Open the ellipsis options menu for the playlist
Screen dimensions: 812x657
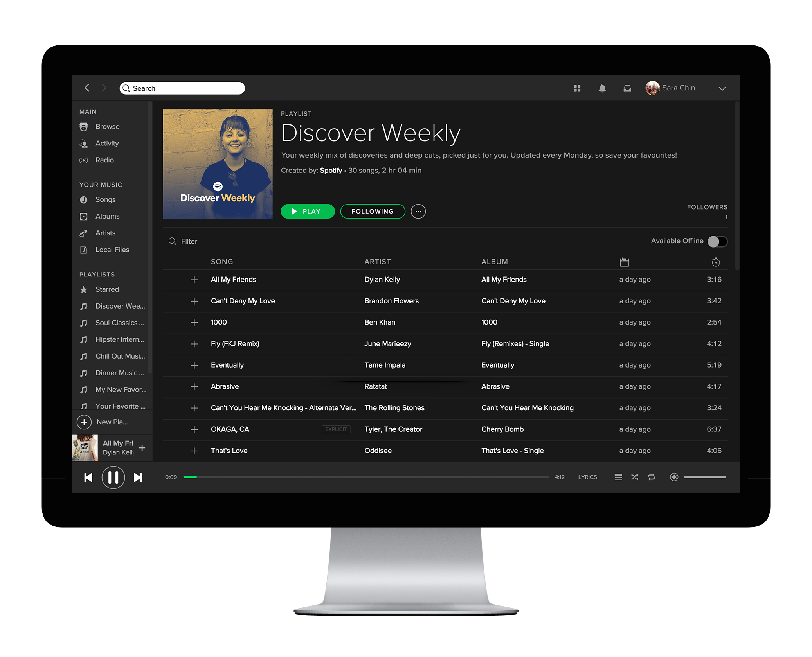[418, 211]
